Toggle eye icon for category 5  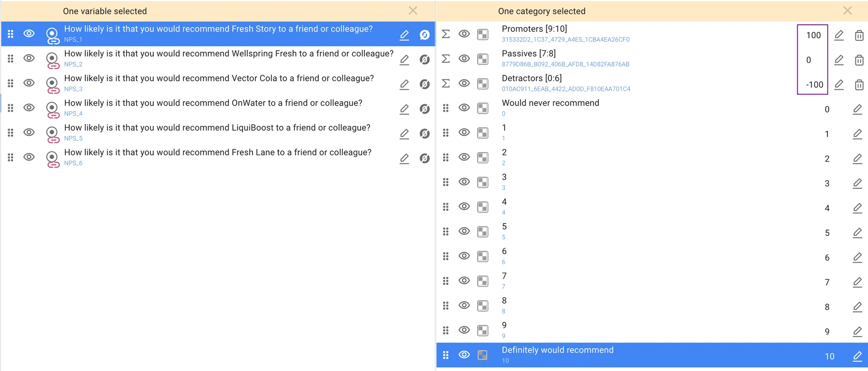coord(464,231)
